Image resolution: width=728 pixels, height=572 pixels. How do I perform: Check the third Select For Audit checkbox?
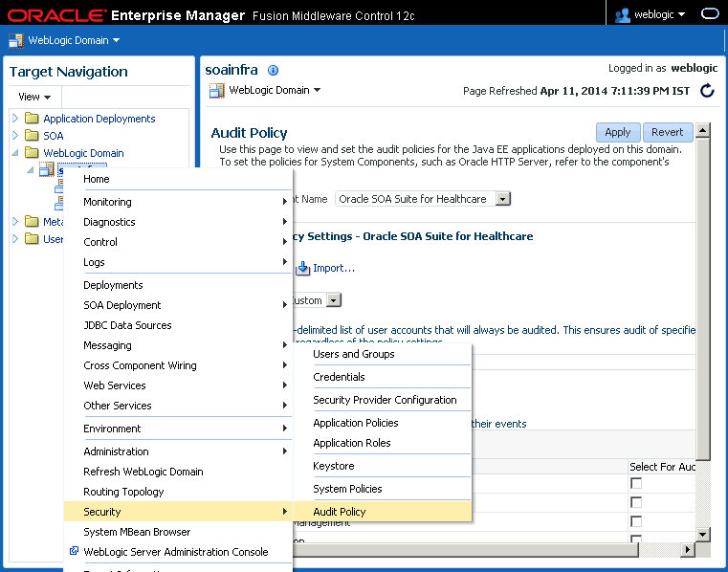[636, 521]
